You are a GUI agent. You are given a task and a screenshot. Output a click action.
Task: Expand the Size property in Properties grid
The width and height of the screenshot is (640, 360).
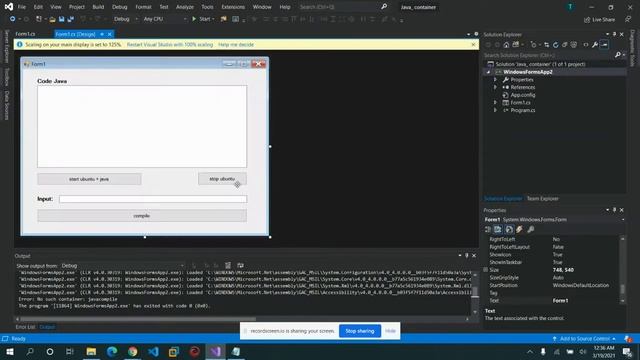click(485, 270)
